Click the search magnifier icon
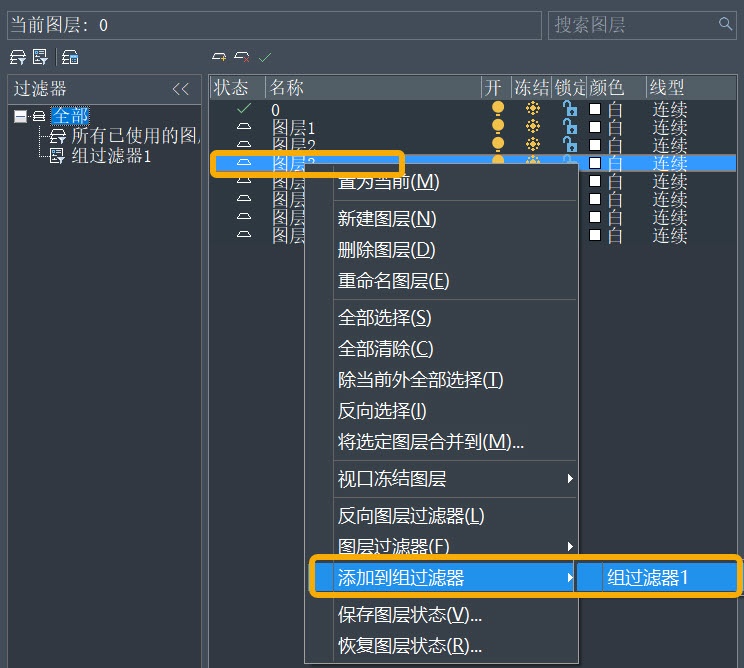Screen dimensions: 744x668 725,23
